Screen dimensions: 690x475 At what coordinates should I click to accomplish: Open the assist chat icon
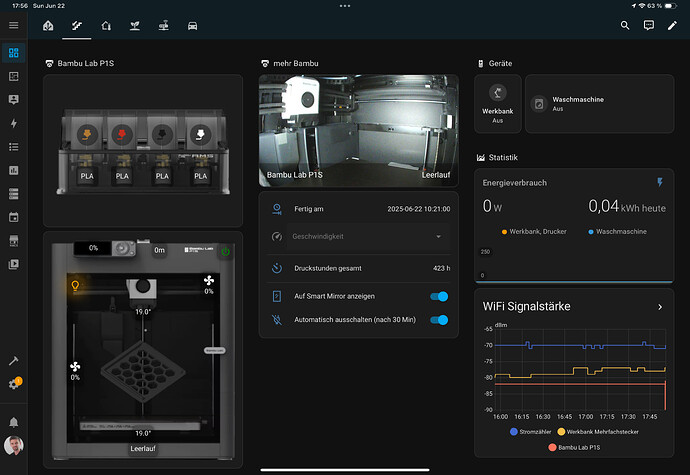pyautogui.click(x=649, y=26)
